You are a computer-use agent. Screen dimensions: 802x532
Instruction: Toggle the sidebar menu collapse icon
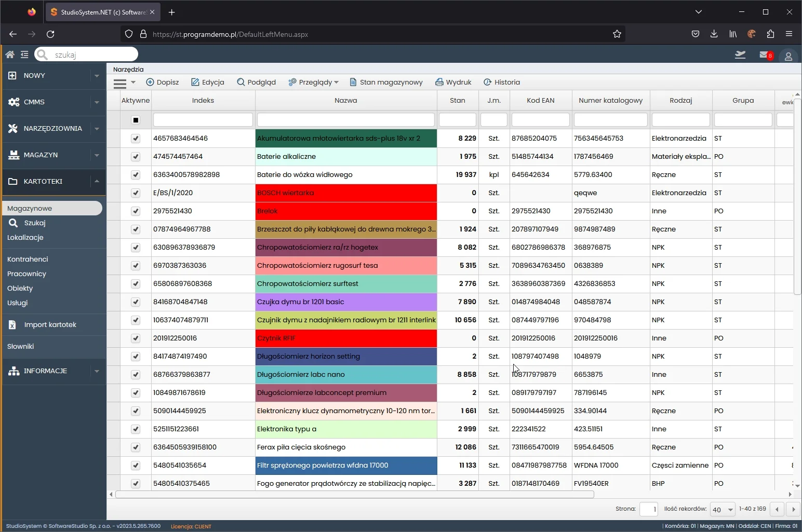(x=24, y=54)
